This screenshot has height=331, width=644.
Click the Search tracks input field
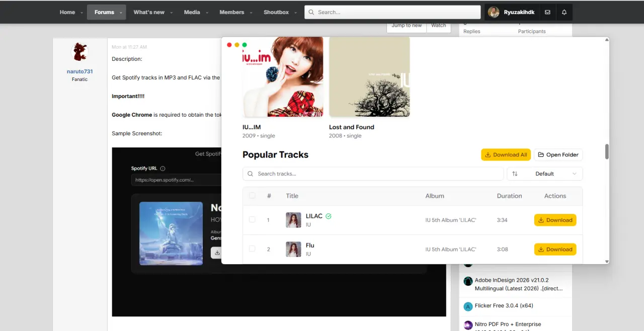pos(373,174)
